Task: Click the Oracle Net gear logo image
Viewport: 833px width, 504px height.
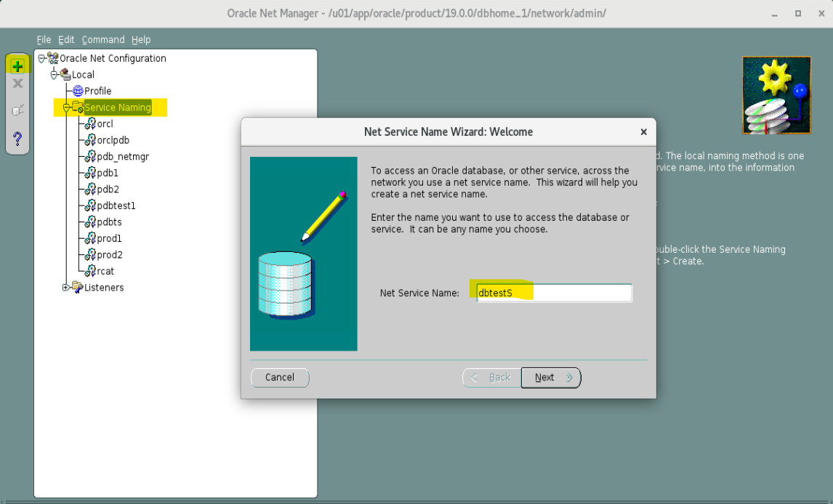Action: click(777, 95)
